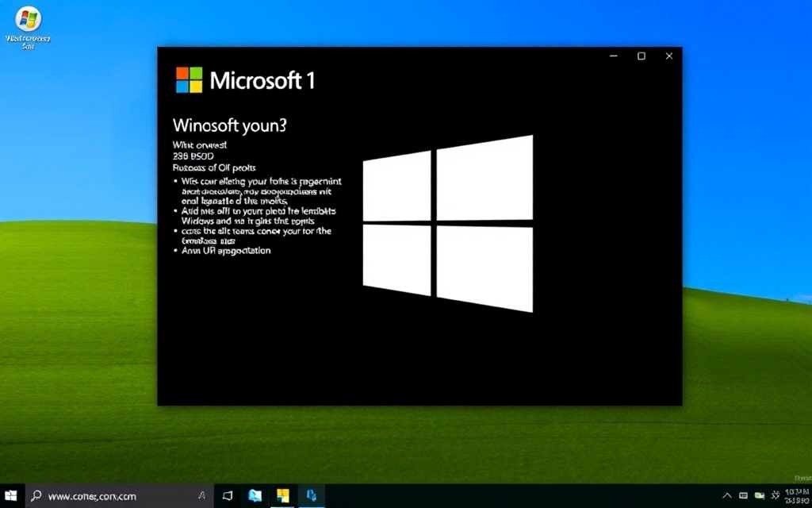Open the desktop shortcut icon
This screenshot has height=508, width=812.
[x=28, y=27]
